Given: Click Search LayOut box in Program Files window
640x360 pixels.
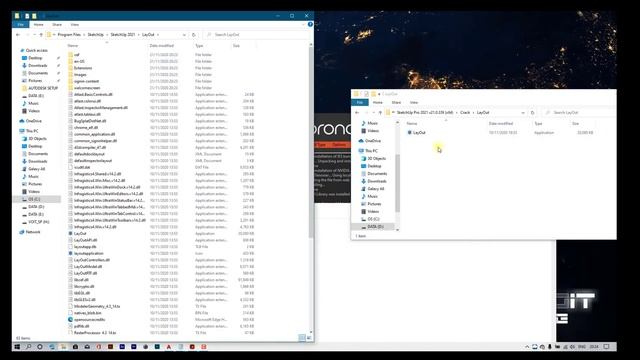Looking at the screenshot, I should [257, 35].
